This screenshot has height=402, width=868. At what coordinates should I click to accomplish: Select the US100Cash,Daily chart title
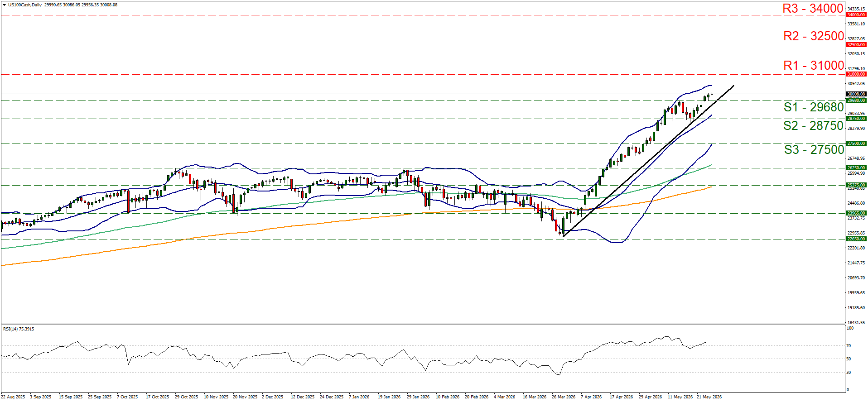point(25,5)
